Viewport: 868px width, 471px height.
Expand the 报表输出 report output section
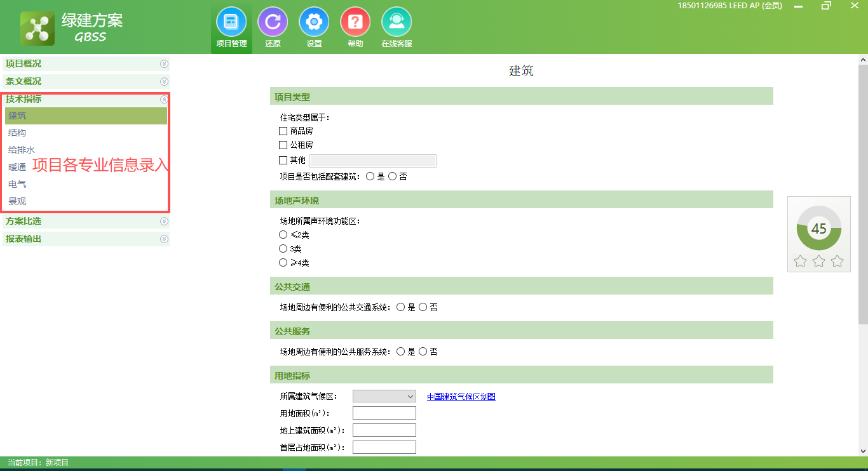click(164, 239)
